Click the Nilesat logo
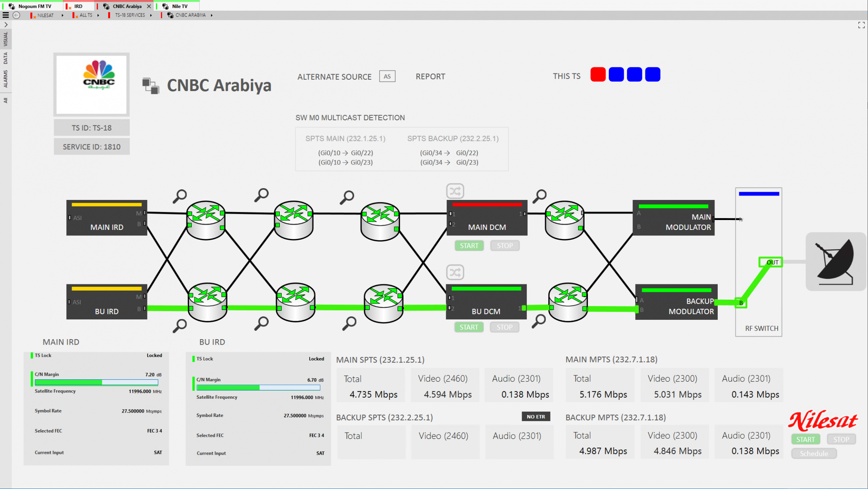The height and width of the screenshot is (489, 868). pos(823,421)
